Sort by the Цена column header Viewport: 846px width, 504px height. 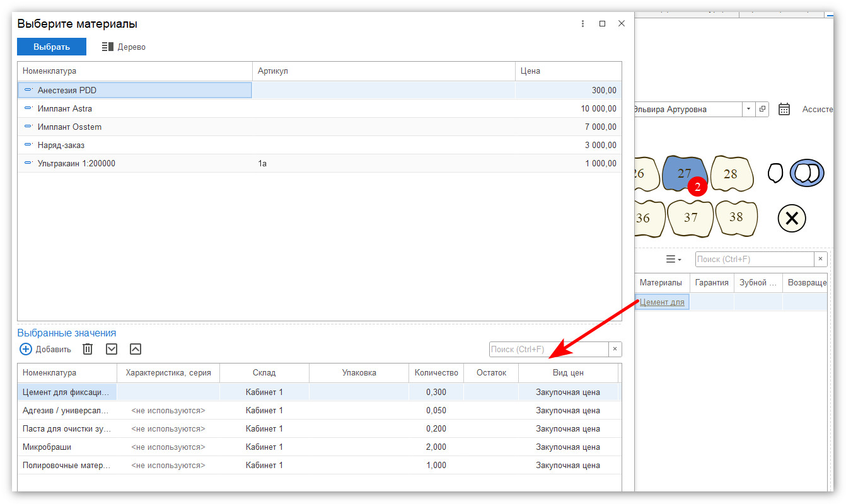(568, 71)
